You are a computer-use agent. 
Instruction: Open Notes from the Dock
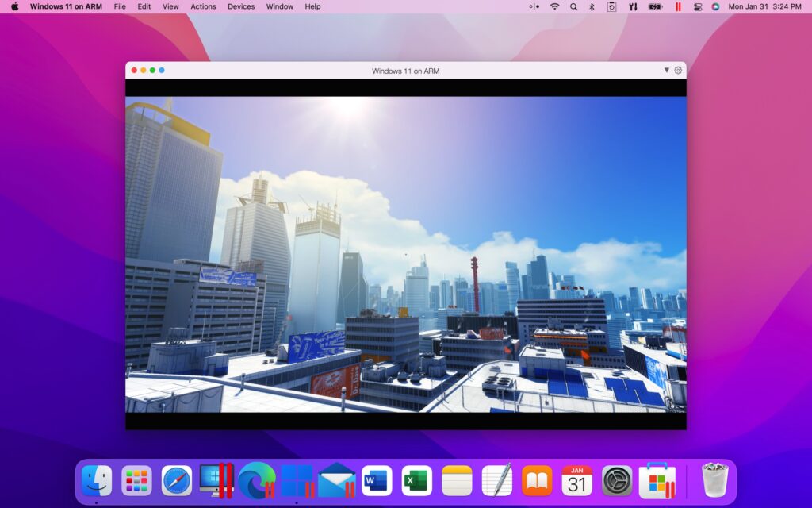457,480
